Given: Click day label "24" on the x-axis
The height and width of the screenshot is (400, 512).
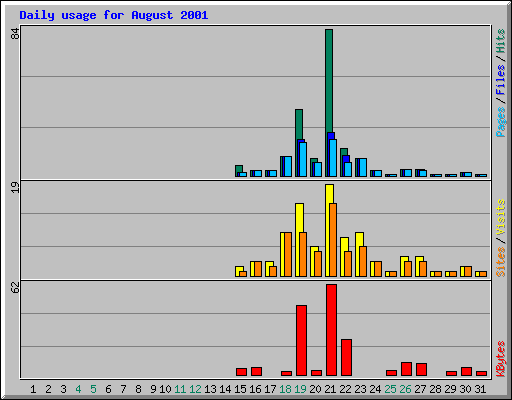Looking at the screenshot, I should (375, 389).
